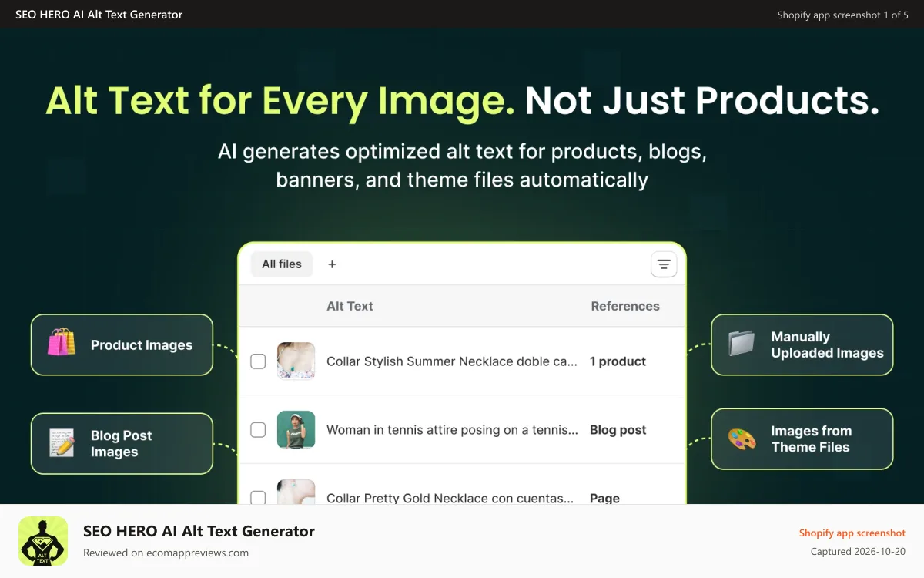Click SEO HERO AI Alt Text Generator footer title

pyautogui.click(x=199, y=531)
